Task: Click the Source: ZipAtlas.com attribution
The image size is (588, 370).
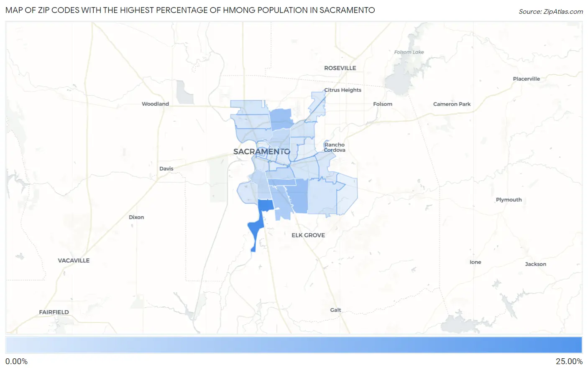Action: pos(551,12)
